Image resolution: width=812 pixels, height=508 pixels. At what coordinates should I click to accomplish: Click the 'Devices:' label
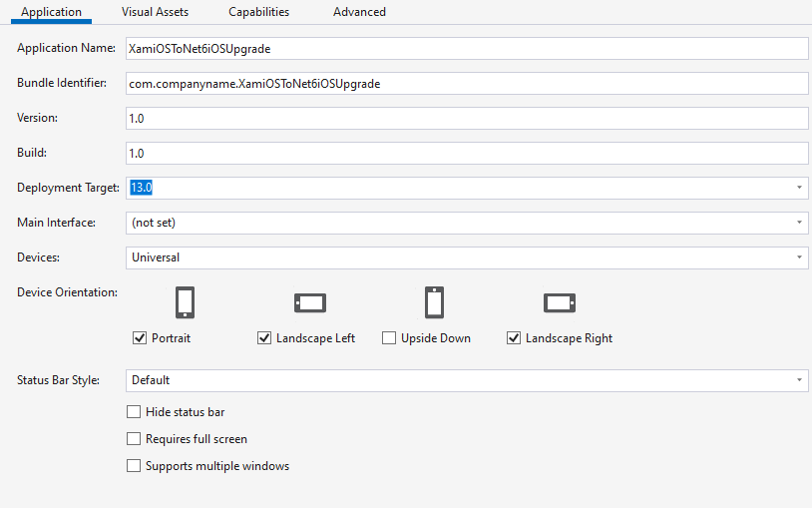pyautogui.click(x=38, y=257)
